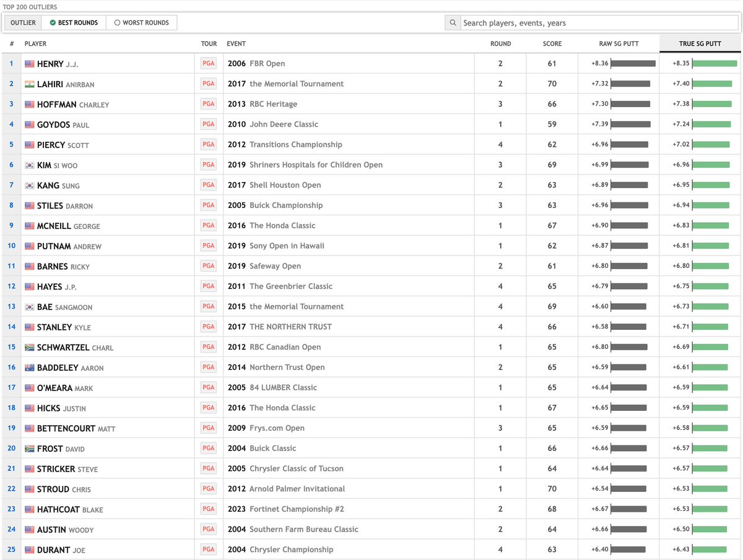
Task: Click rank number 13 for BAE
Action: 12,307
